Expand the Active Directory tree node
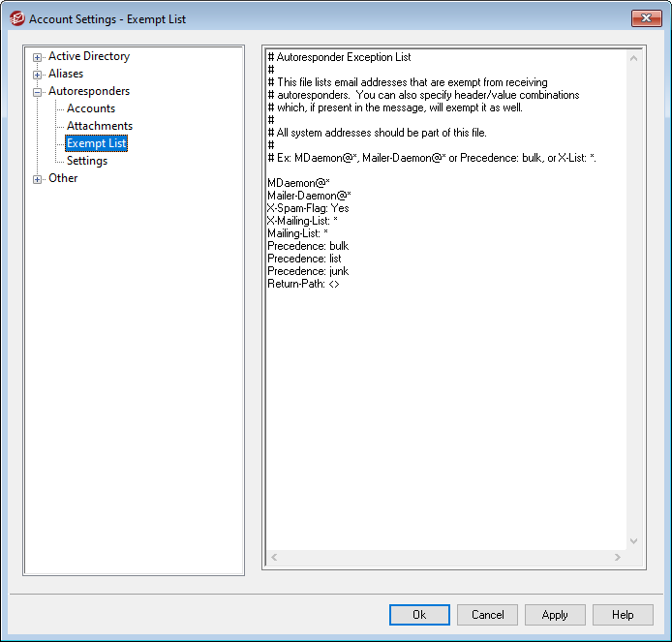Viewport: 672px width, 642px height. [38, 57]
